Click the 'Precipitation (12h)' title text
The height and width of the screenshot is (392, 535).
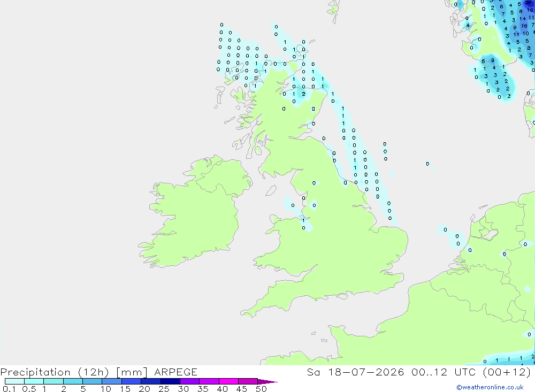pos(55,372)
